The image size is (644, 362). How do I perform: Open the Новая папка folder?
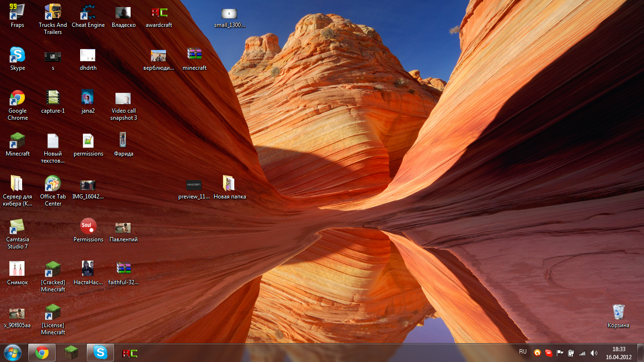point(230,185)
